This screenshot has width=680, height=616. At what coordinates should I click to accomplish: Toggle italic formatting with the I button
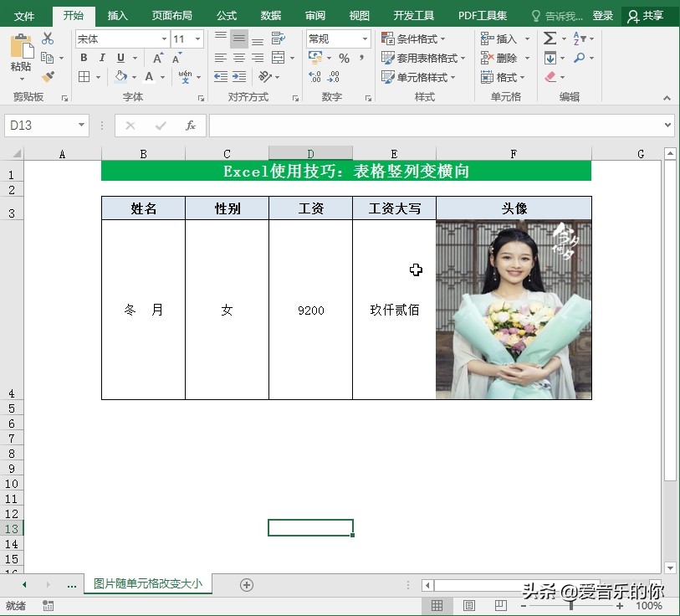click(102, 57)
